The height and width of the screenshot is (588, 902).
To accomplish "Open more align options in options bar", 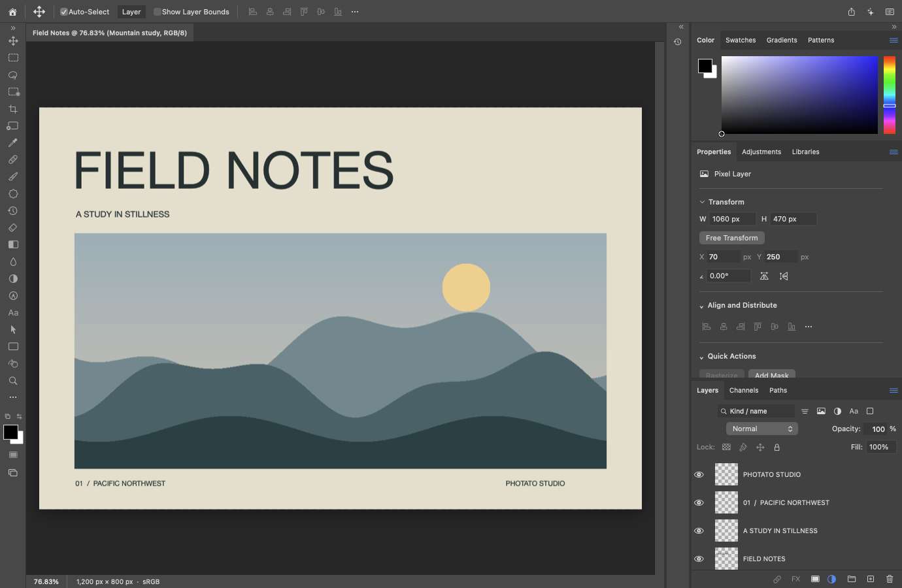I will tap(355, 12).
